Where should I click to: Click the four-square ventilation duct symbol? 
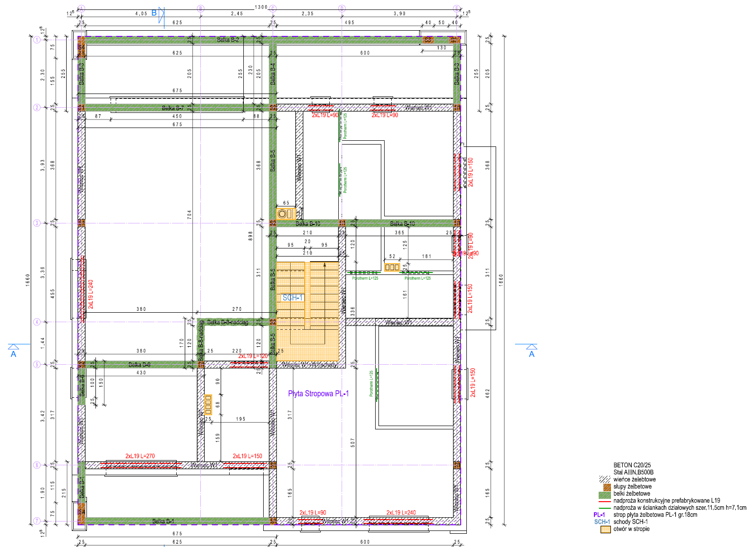tap(208, 405)
